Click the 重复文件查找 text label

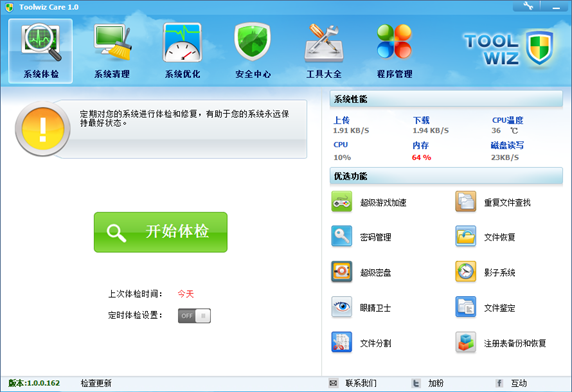pos(507,202)
